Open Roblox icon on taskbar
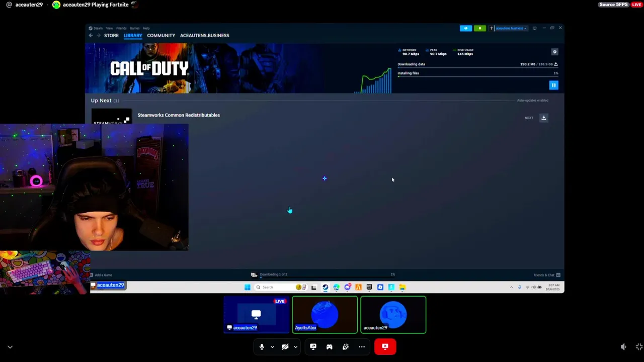 (380, 287)
